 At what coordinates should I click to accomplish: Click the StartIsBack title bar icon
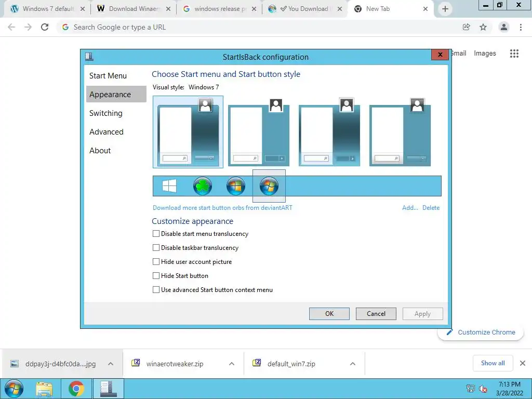tap(89, 56)
